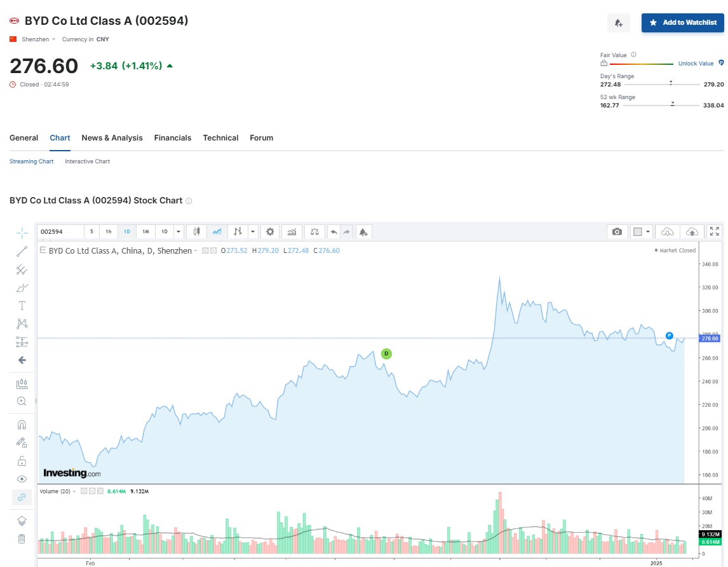
Task: Open the object tree layers icon
Action: point(22,521)
